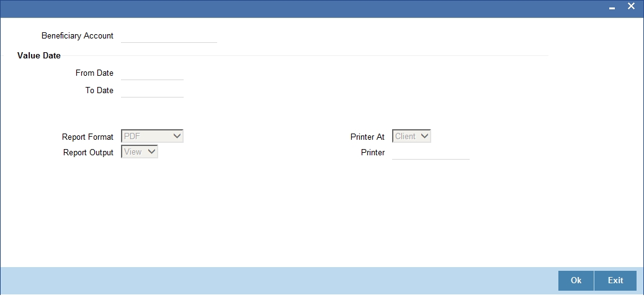Click the Report Format label

[87, 137]
